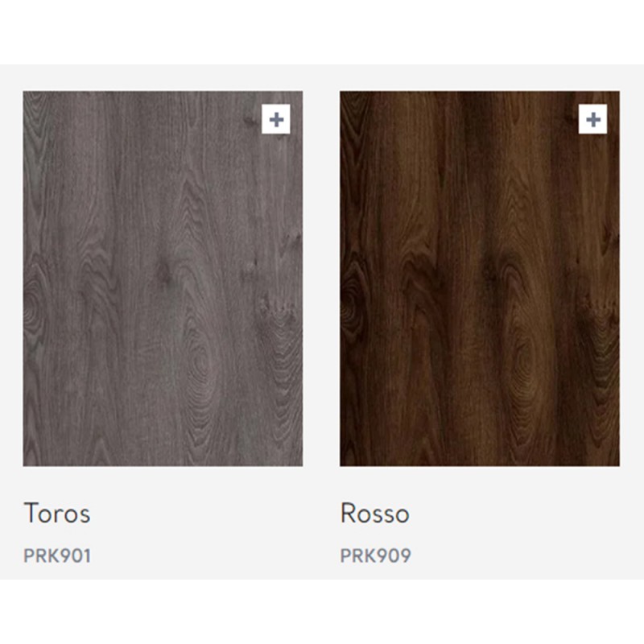Select the Toros product name
This screenshot has width=644, height=644.
click(x=57, y=514)
